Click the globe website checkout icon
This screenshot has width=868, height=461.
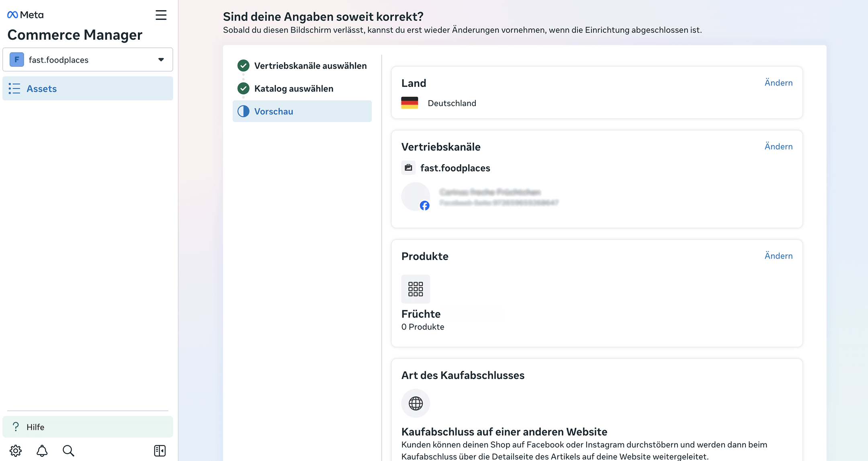(x=416, y=403)
